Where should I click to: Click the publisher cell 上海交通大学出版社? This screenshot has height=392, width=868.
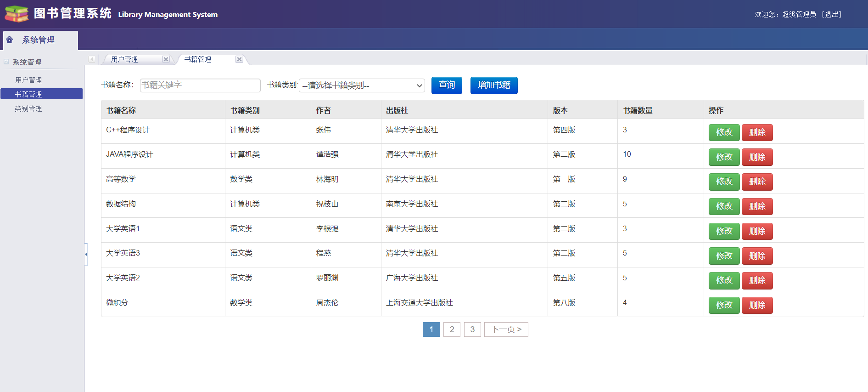pyautogui.click(x=419, y=303)
